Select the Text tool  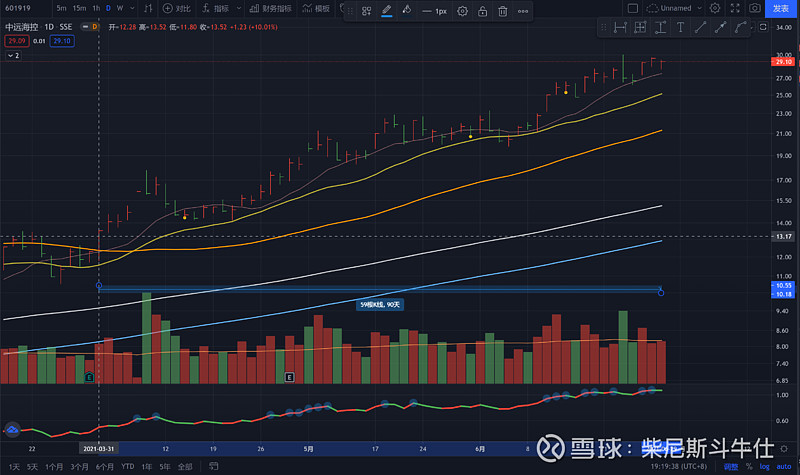[680, 28]
